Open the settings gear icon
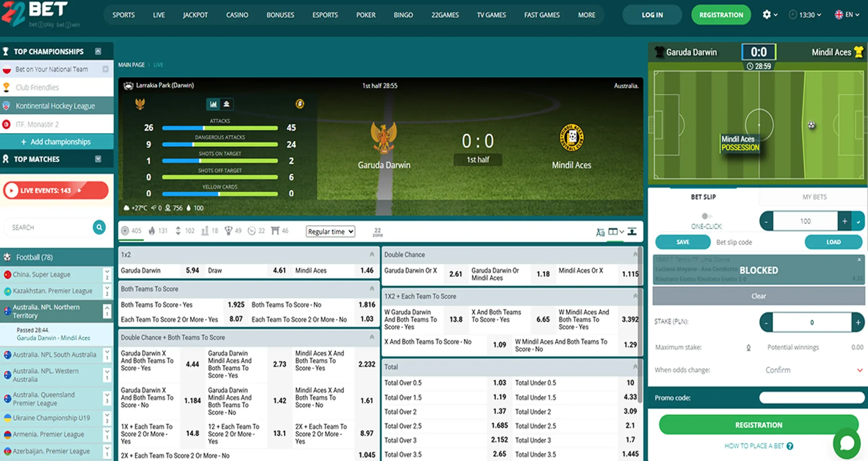Viewport: 868px width, 461px height. 767,15
